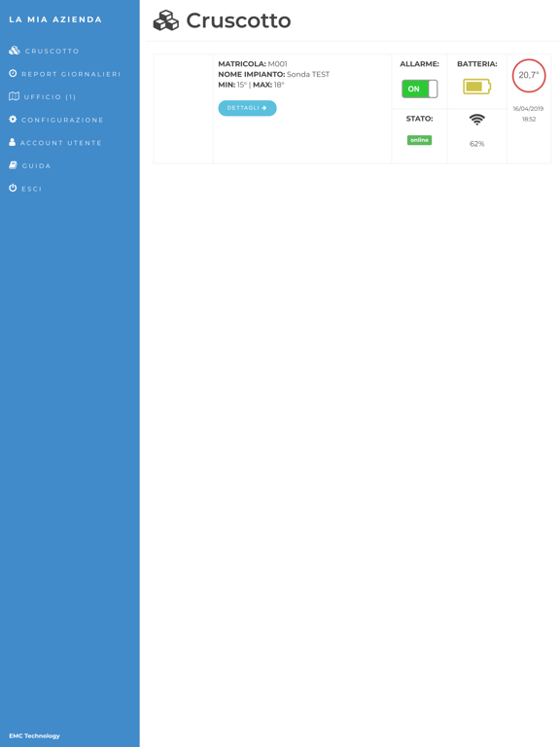The height and width of the screenshot is (747, 560).
Task: Click the MIN 15° MAX 18° range text
Action: click(x=251, y=85)
